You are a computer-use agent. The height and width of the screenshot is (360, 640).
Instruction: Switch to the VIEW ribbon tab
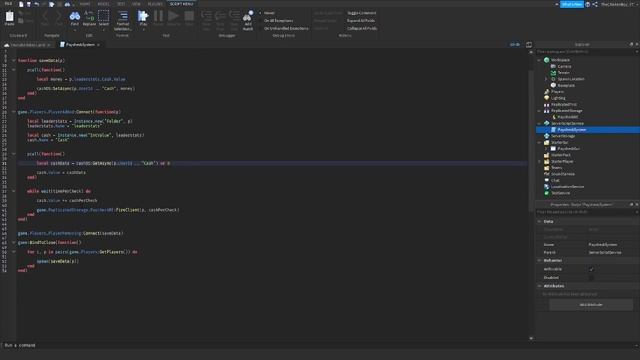[136, 4]
